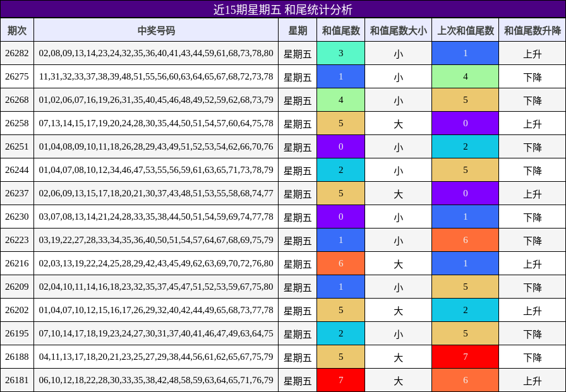This screenshot has width=566, height=392.
Task: Click winning numbers starting 02,08,09,13,14
Action: pyautogui.click(x=156, y=54)
